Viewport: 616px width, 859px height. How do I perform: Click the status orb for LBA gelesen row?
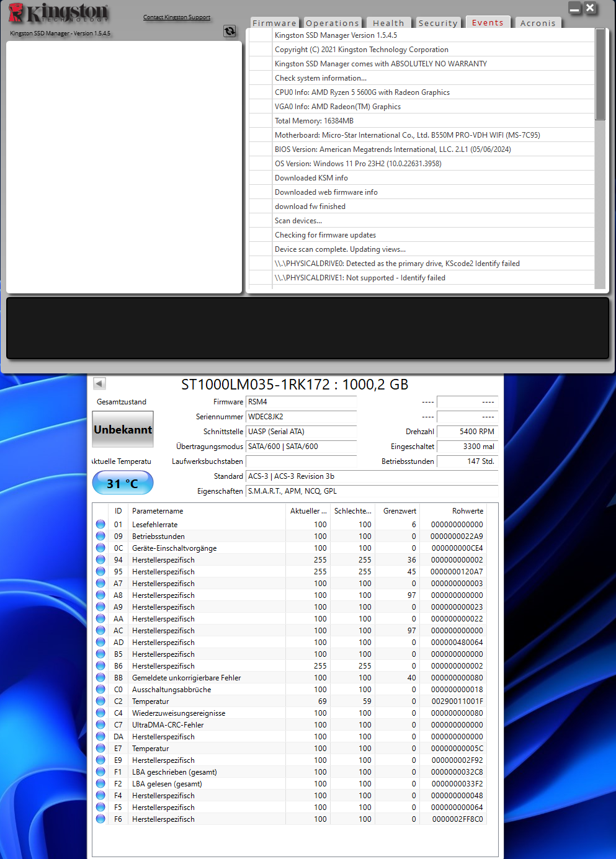pos(100,783)
